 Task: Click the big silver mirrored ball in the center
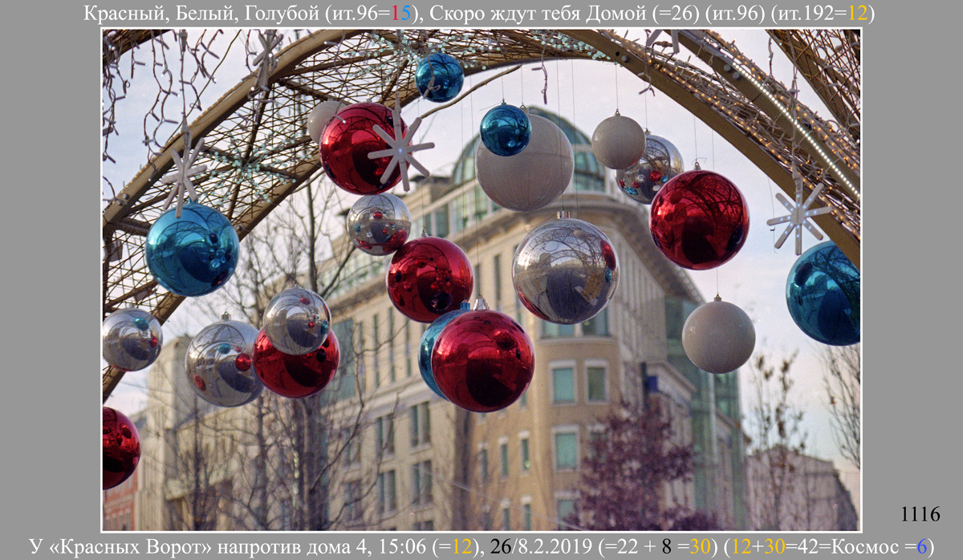tap(565, 270)
